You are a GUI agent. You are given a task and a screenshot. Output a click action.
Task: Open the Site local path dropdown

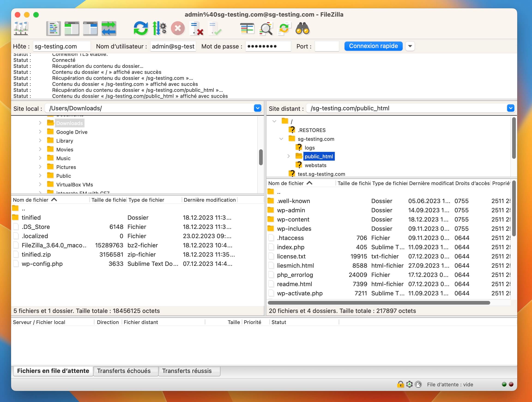[x=258, y=108]
